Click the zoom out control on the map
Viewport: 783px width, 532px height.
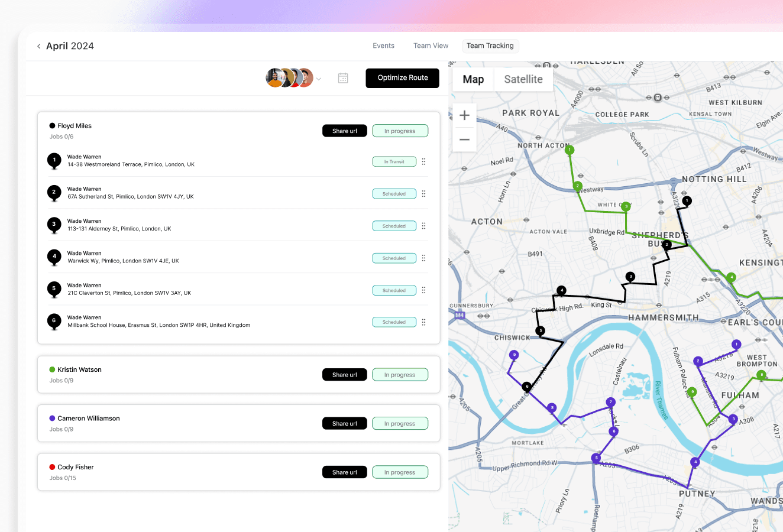(464, 139)
